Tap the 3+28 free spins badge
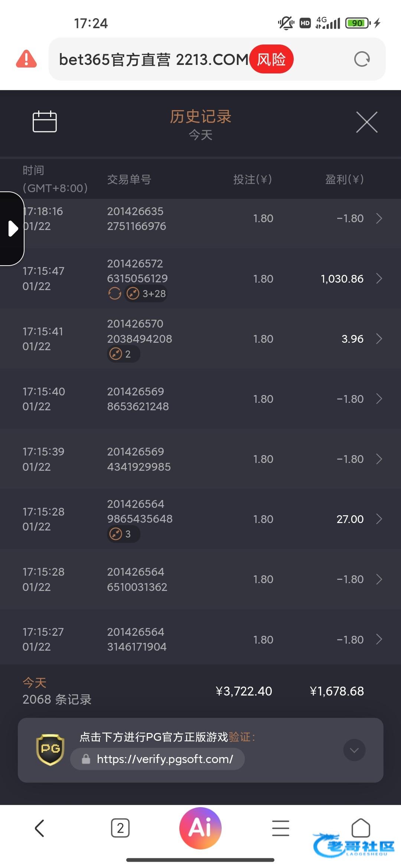Image resolution: width=401 pixels, height=868 pixels. pos(146,294)
